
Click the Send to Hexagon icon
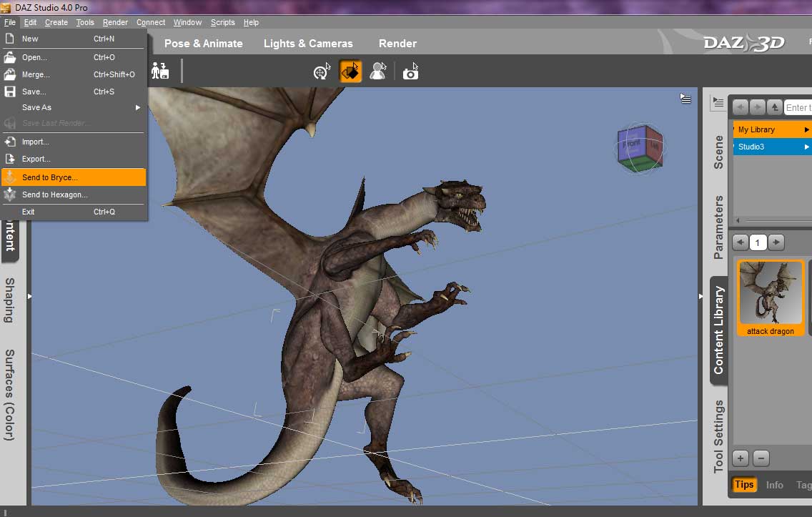[9, 195]
